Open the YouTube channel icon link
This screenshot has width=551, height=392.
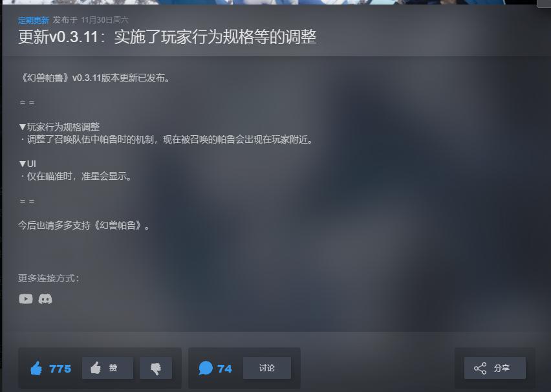click(x=26, y=299)
